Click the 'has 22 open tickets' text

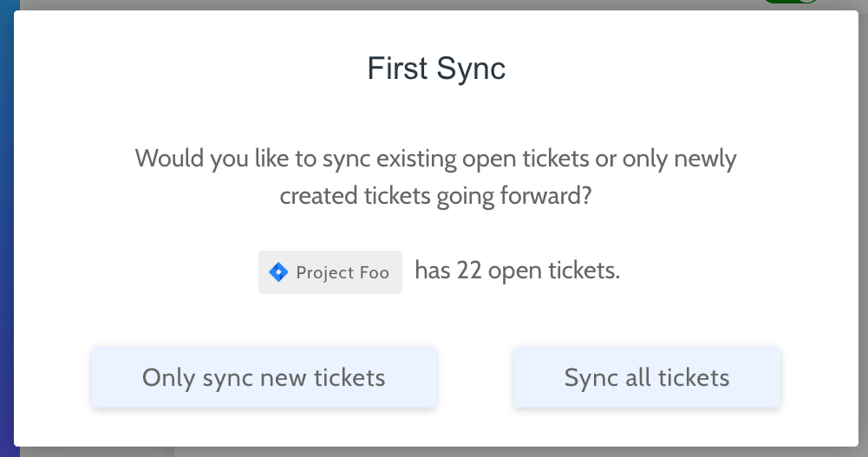tap(518, 271)
